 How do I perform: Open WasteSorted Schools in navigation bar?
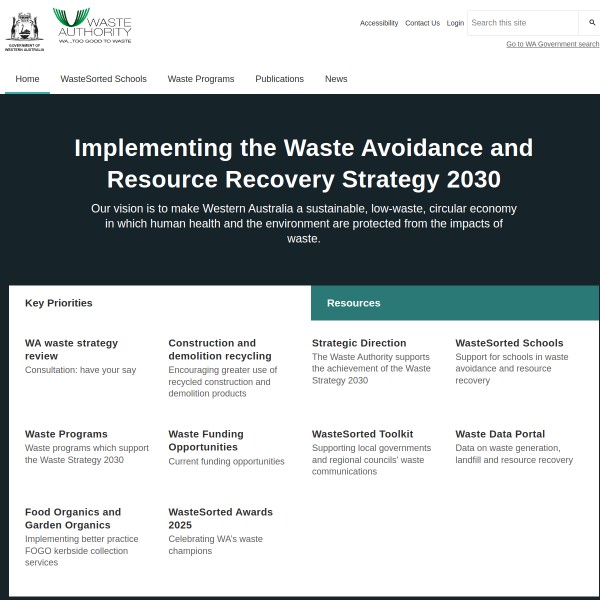103,79
